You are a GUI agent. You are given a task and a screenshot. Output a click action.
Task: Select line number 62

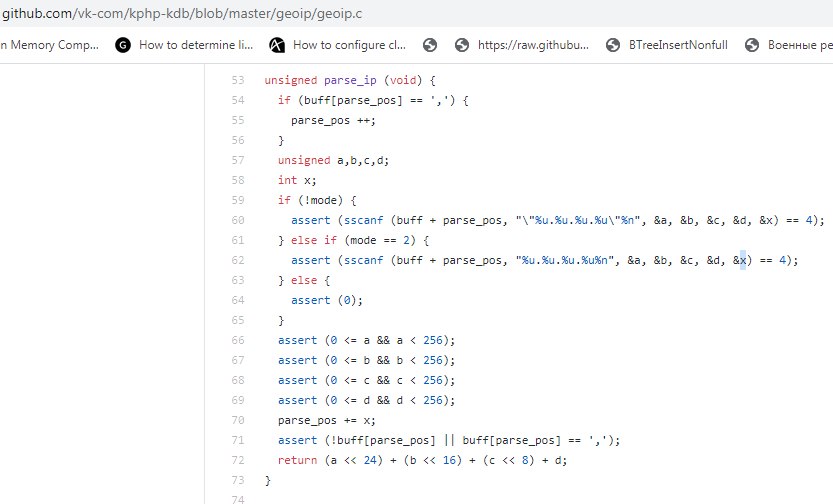pos(238,260)
